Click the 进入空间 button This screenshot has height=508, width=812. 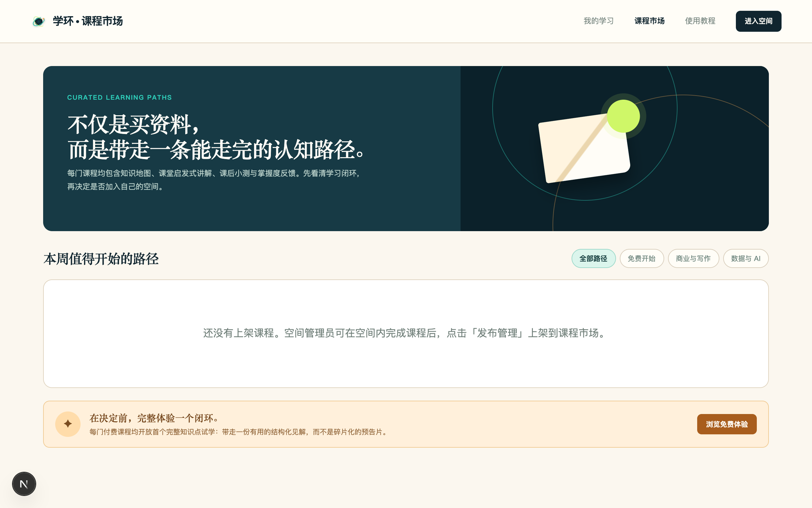[x=758, y=21]
